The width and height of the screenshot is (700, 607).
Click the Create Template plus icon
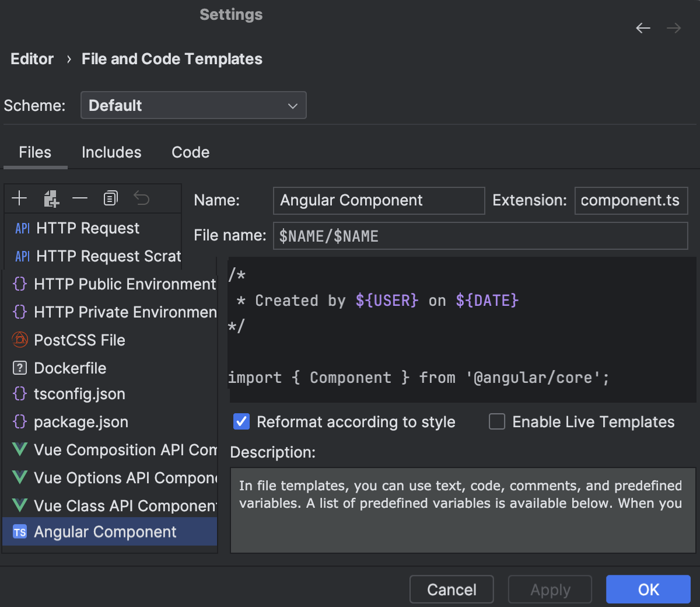tap(19, 198)
